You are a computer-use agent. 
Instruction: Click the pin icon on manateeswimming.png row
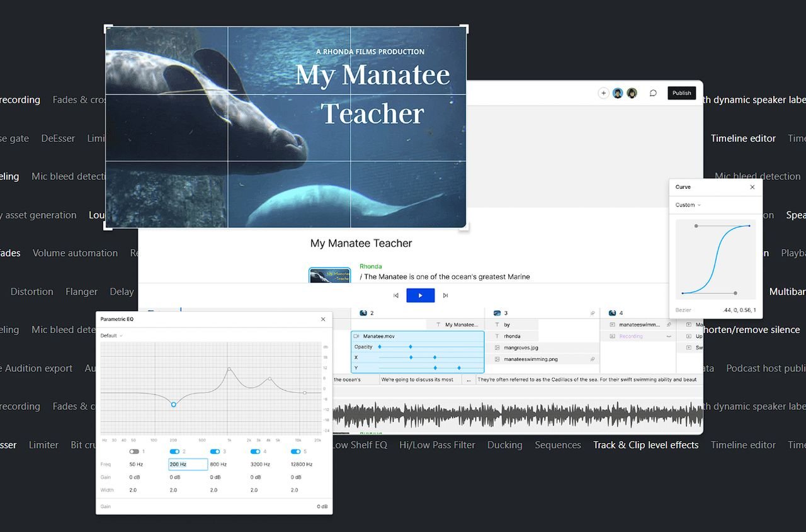coord(592,359)
